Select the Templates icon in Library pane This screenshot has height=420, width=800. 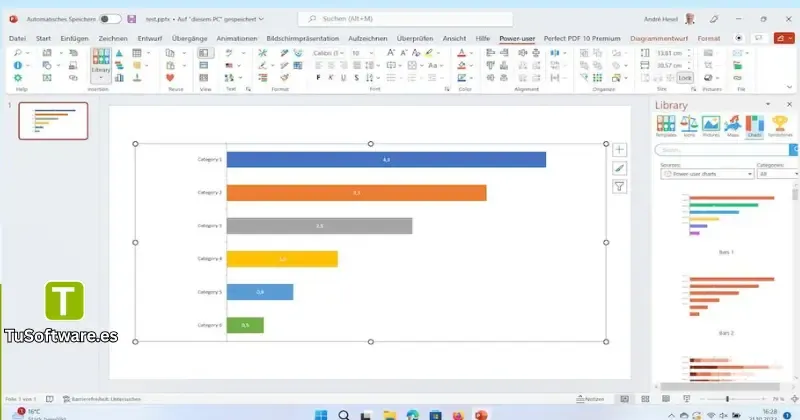coord(666,126)
